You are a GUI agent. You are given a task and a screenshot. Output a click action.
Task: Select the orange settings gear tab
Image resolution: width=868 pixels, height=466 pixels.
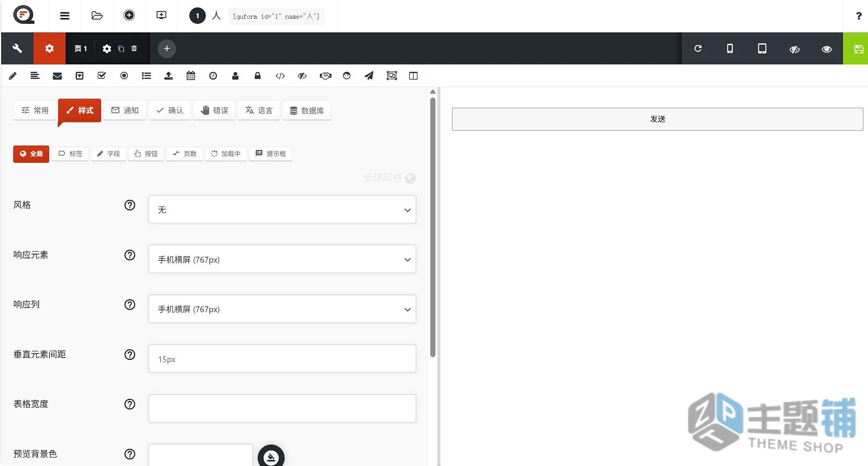pyautogui.click(x=49, y=48)
